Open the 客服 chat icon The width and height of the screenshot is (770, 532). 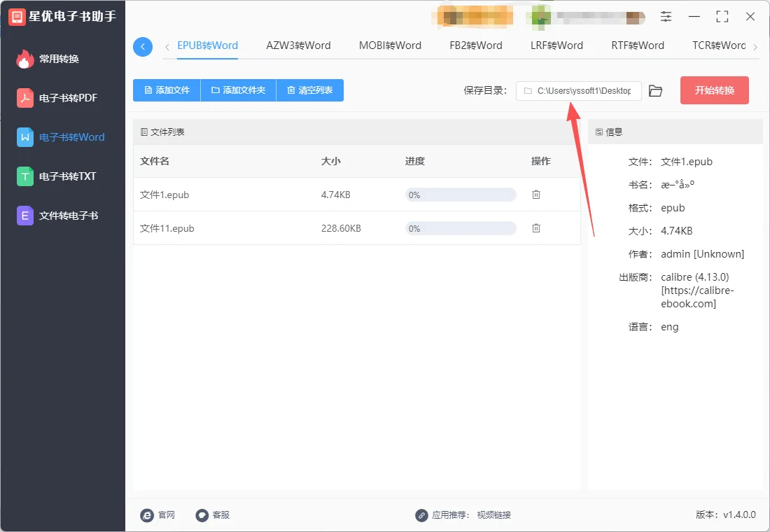(x=202, y=515)
